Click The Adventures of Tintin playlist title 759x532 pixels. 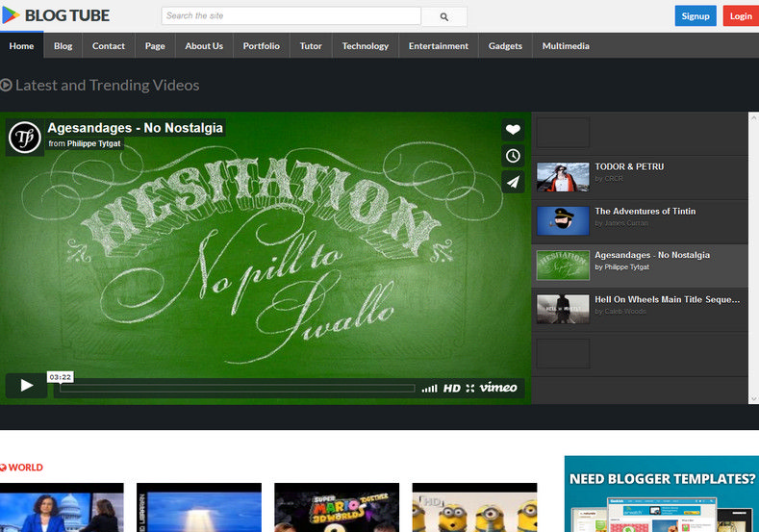click(645, 211)
